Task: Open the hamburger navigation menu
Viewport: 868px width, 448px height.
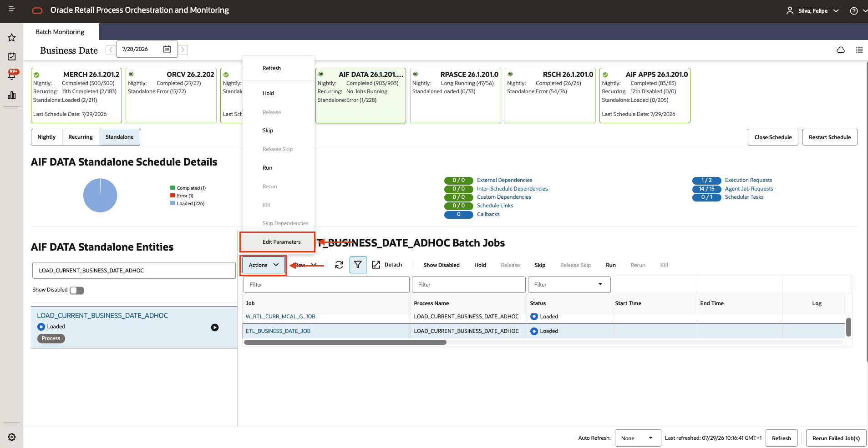Action: click(x=12, y=9)
